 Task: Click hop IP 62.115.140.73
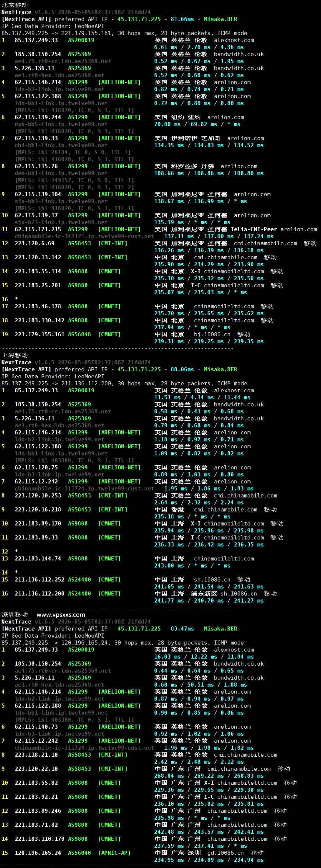coord(36,727)
